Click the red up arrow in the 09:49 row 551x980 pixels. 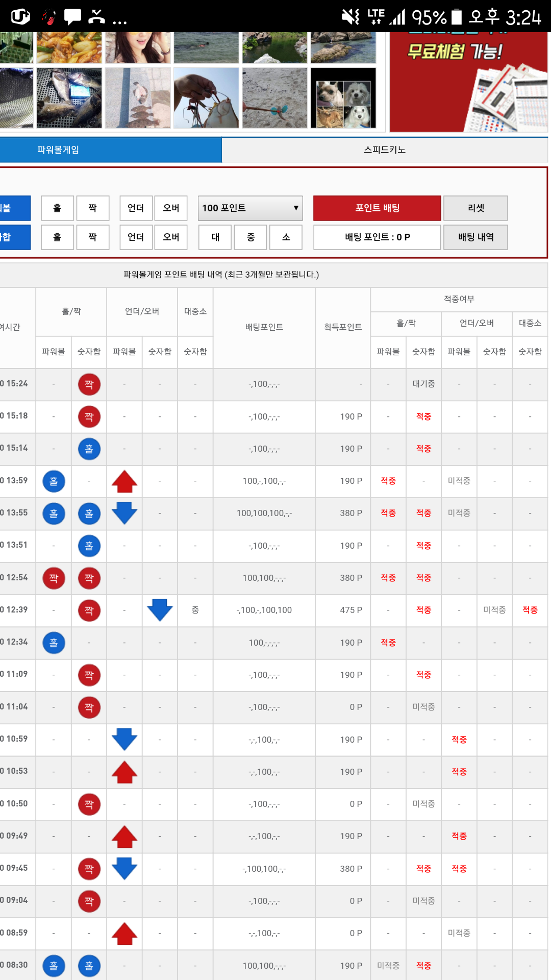pos(124,837)
